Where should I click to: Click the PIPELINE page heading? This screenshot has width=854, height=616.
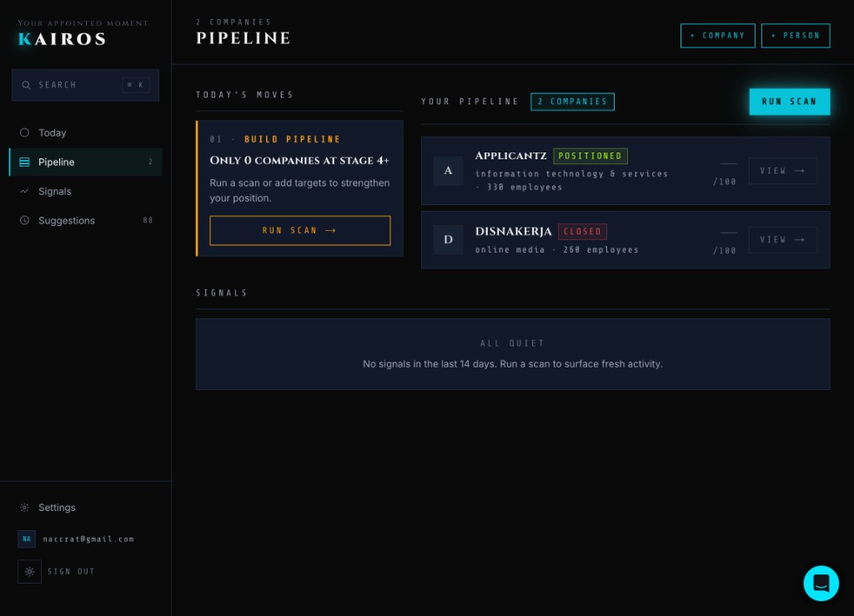[243, 38]
